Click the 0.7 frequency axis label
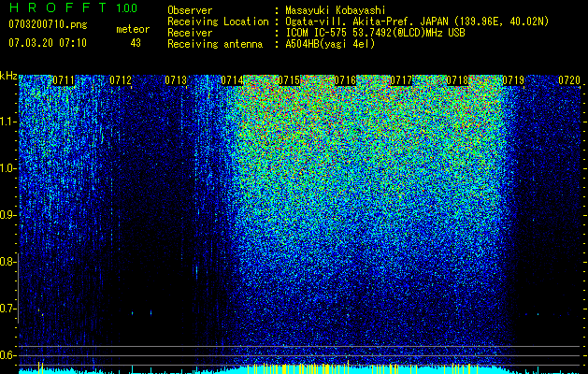 coord(7,309)
